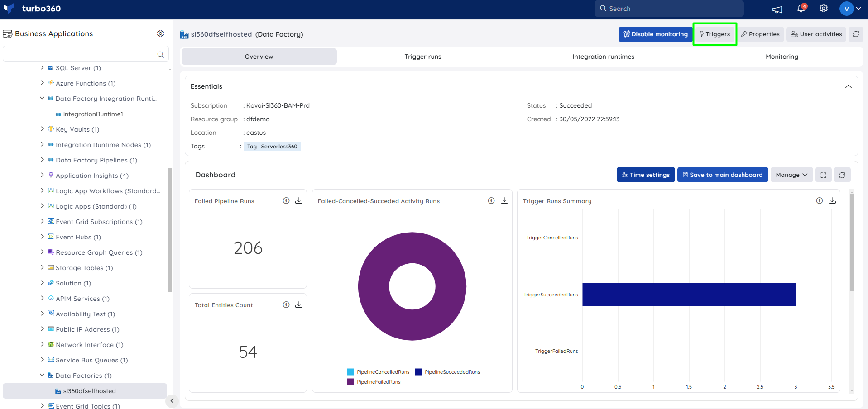Show info for Total Entities Count
868x409 pixels.
pyautogui.click(x=286, y=305)
